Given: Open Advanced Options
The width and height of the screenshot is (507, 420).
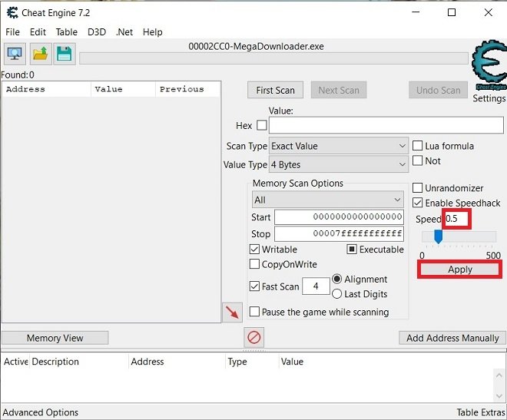Looking at the screenshot, I should tap(41, 412).
